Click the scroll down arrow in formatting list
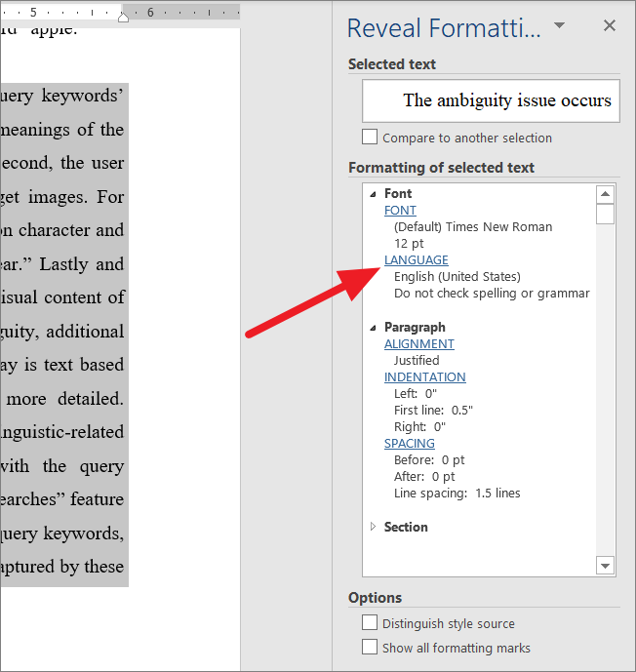The width and height of the screenshot is (636, 672). pos(605,566)
